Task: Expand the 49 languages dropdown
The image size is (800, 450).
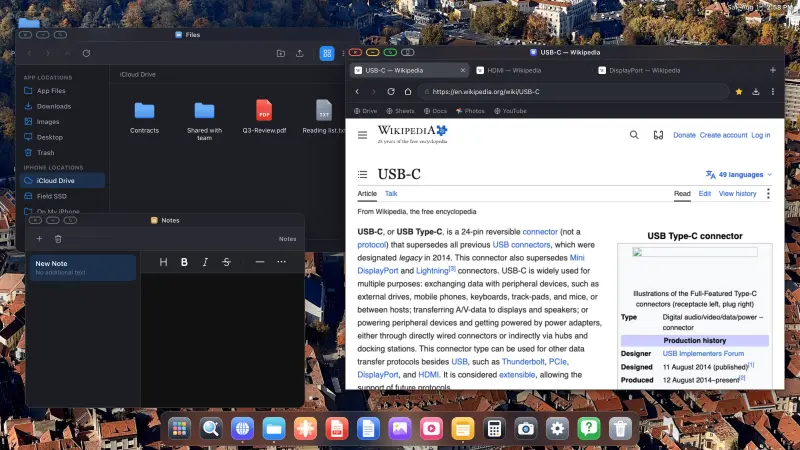Action: (738, 174)
